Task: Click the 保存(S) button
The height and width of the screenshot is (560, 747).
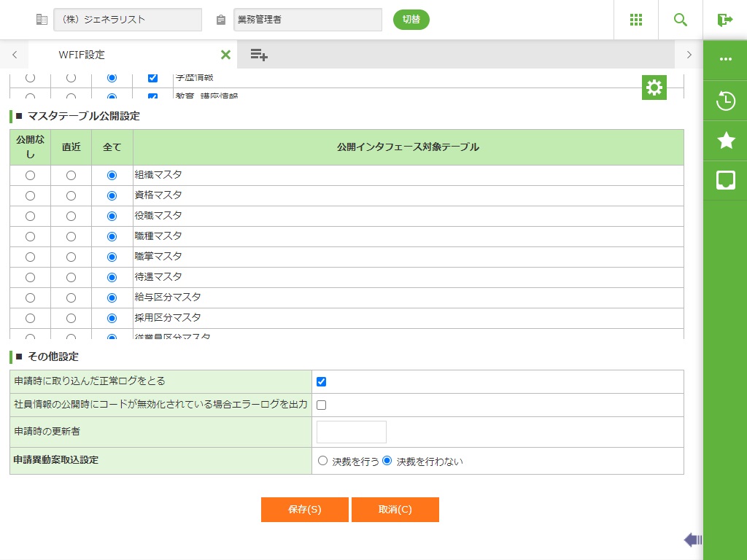Action: 304,510
